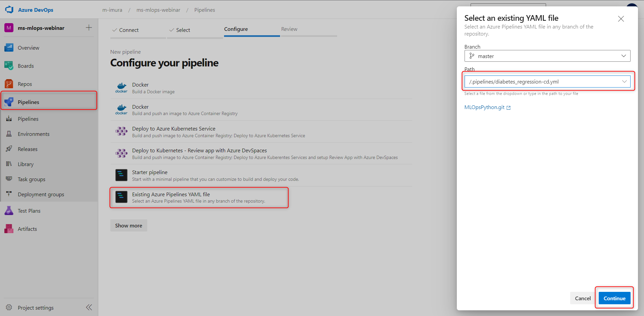This screenshot has width=644, height=316.
Task: Select Deploy to Kubernetes Review app option
Action: [x=261, y=153]
